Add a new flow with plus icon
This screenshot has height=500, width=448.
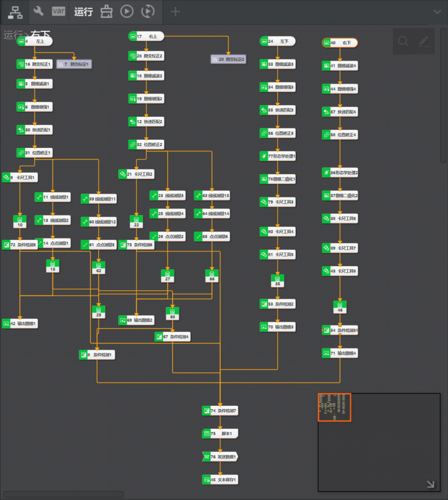tap(175, 12)
